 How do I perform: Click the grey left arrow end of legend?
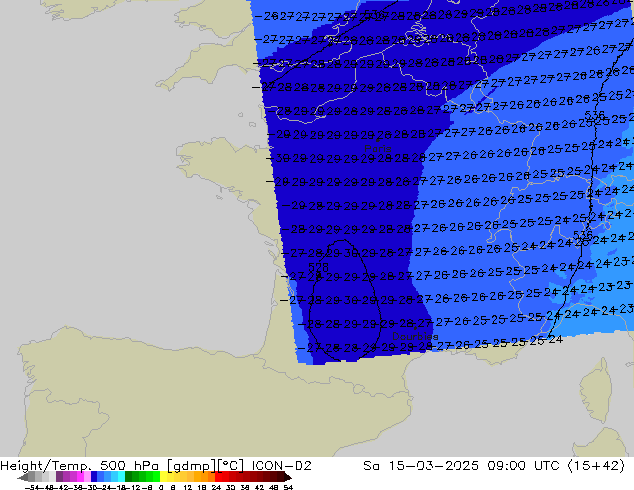coord(23,477)
